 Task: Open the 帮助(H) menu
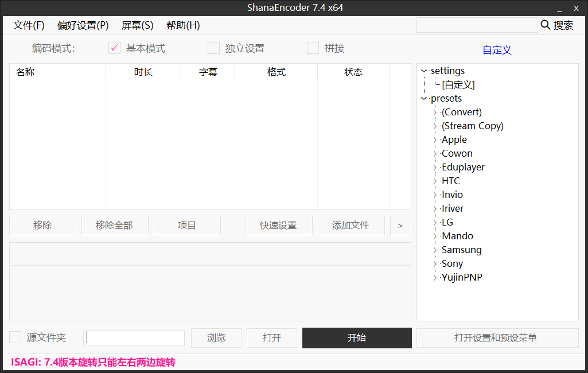pos(183,25)
